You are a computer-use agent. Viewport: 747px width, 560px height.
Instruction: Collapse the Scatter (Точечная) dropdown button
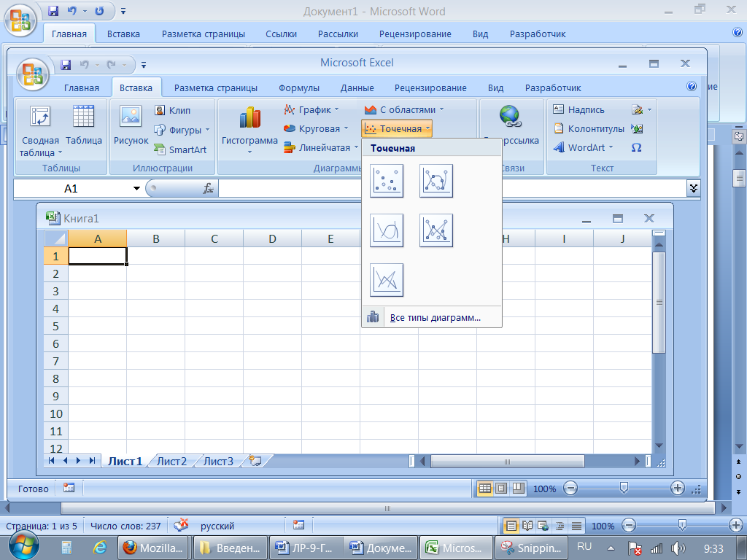(396, 128)
